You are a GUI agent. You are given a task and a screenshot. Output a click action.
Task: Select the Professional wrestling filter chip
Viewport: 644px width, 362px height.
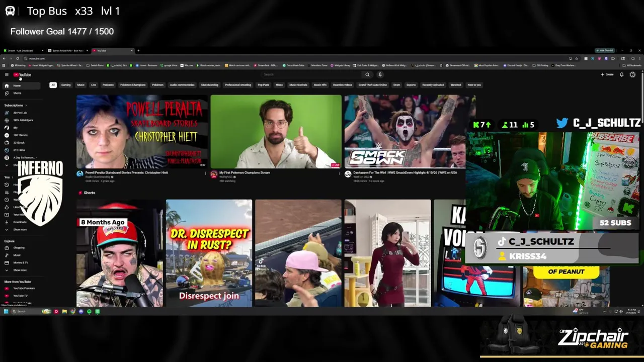point(238,85)
